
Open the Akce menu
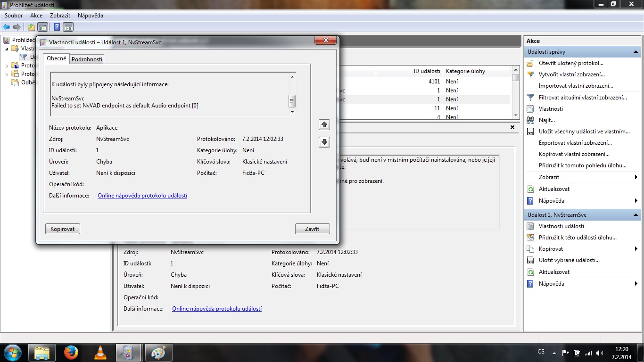(x=36, y=16)
